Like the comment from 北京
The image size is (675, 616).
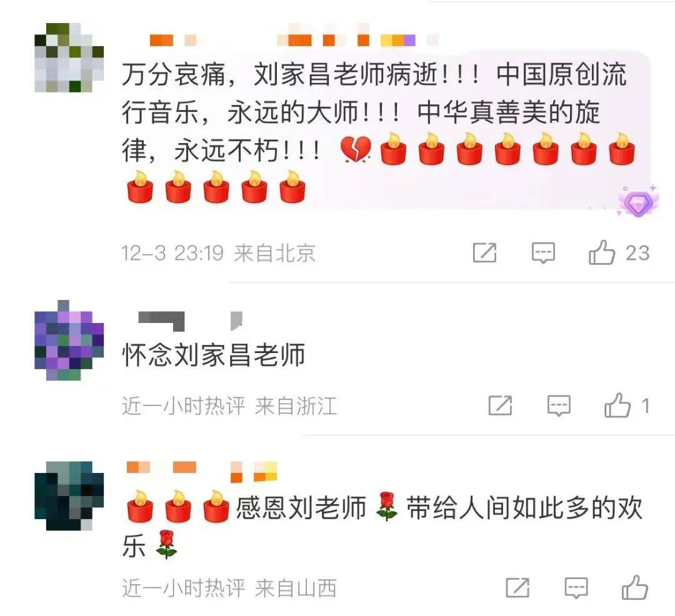tap(602, 252)
